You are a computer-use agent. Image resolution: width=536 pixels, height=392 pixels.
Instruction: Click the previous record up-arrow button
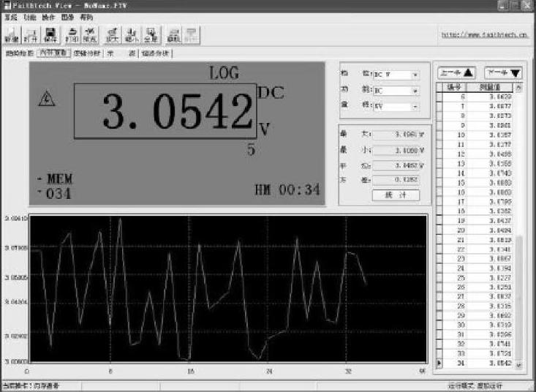point(456,73)
